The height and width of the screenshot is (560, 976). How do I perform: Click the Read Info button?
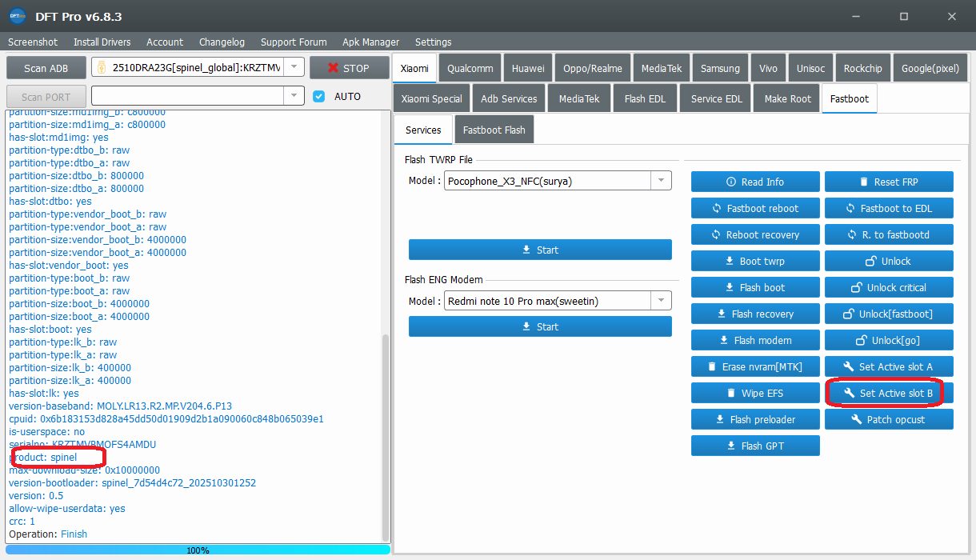755,182
